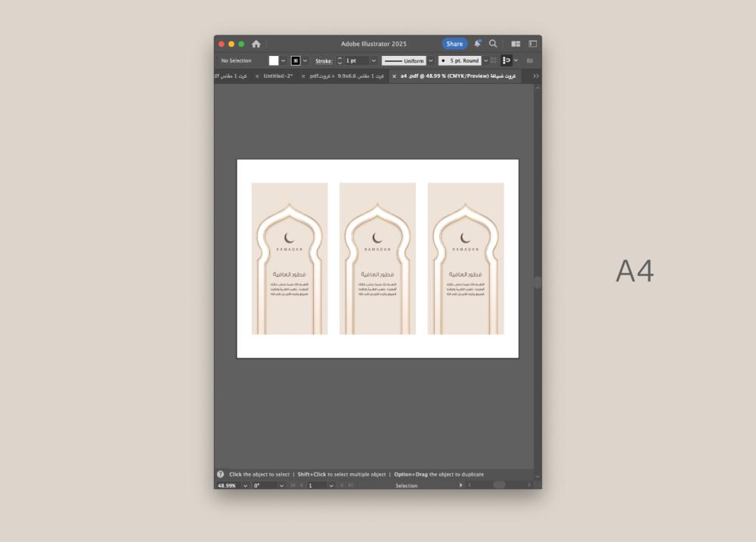This screenshot has height=542, width=756.
Task: Click the align options icon in control bar
Action: click(x=507, y=60)
